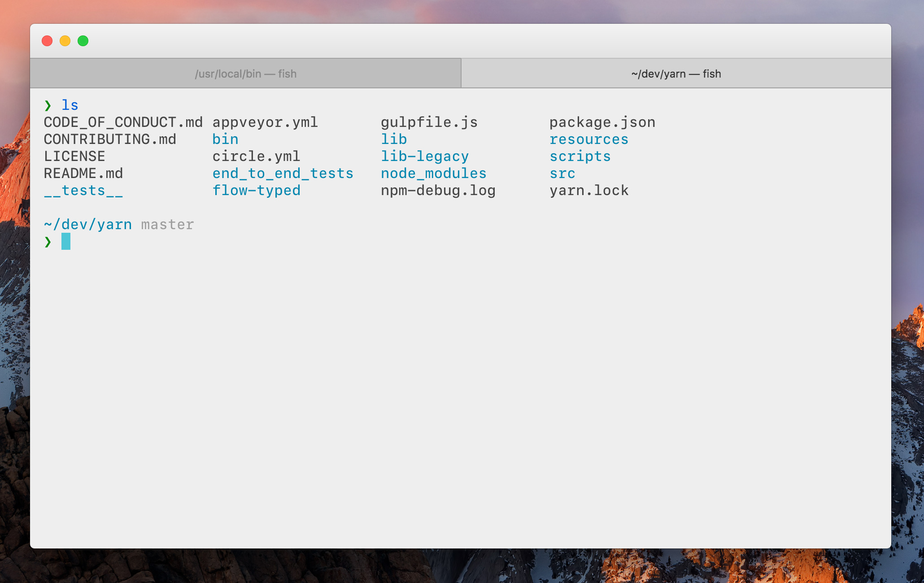Click the blue ls command text

pyautogui.click(x=70, y=104)
